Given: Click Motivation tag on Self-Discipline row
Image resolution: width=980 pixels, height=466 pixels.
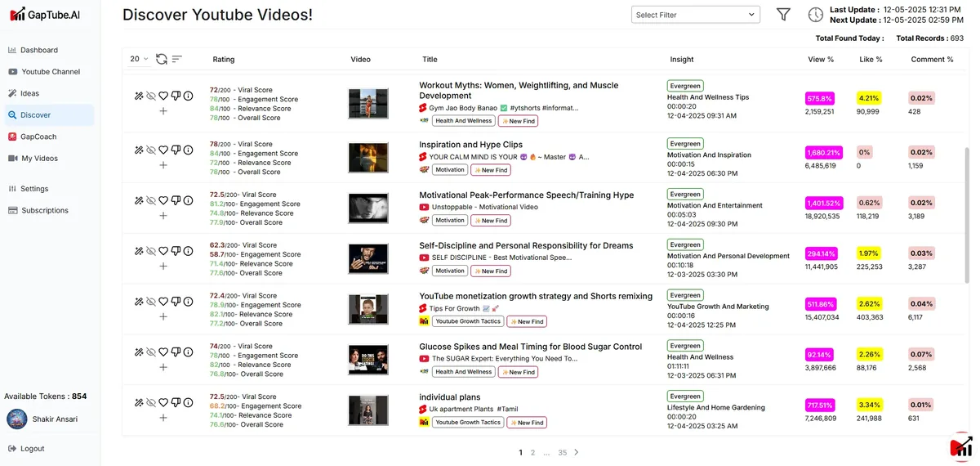Looking at the screenshot, I should click(449, 271).
